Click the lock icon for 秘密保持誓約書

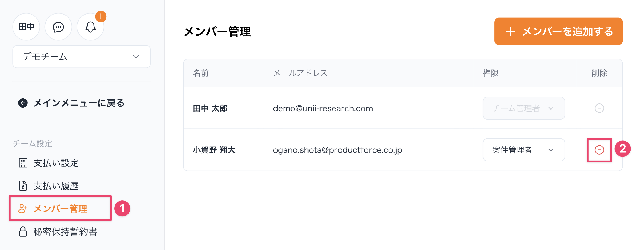[23, 232]
